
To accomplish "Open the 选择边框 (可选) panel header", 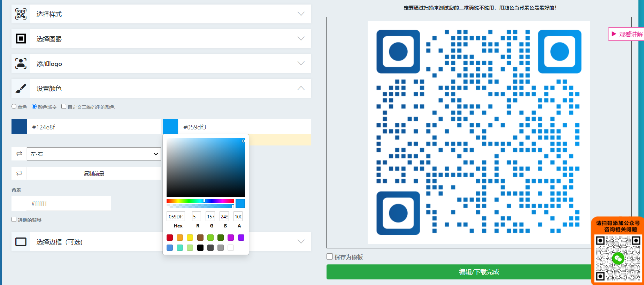I will 161,242.
